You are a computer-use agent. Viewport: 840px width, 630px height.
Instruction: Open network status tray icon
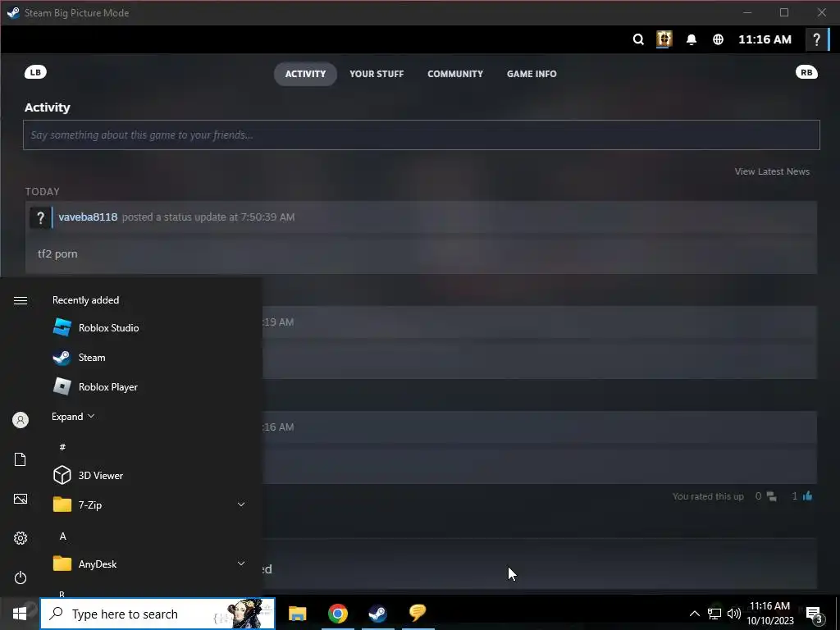click(x=714, y=614)
